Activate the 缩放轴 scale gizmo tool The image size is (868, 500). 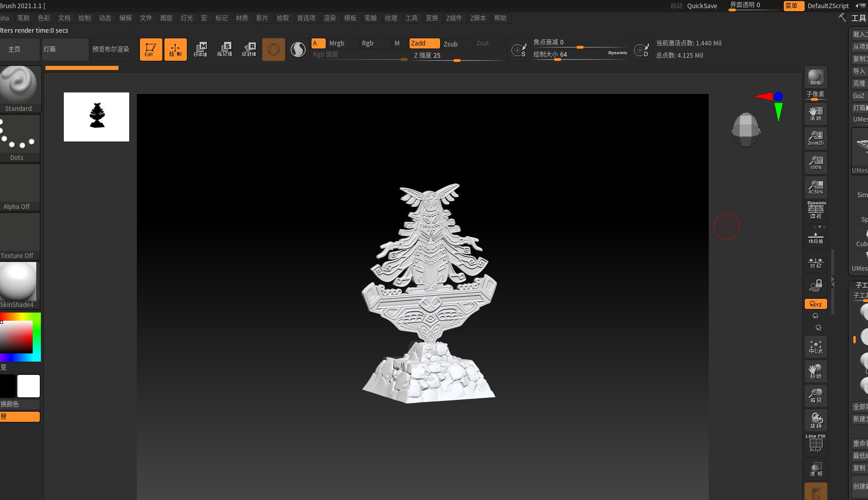click(x=225, y=50)
